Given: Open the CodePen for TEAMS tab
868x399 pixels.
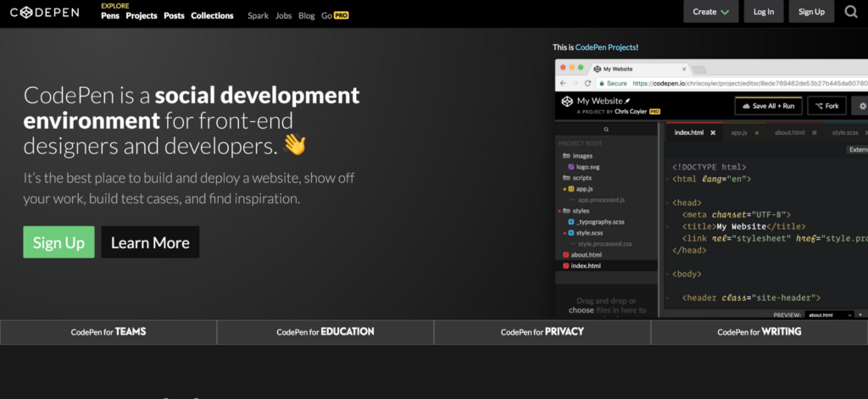Looking at the screenshot, I should (x=108, y=332).
